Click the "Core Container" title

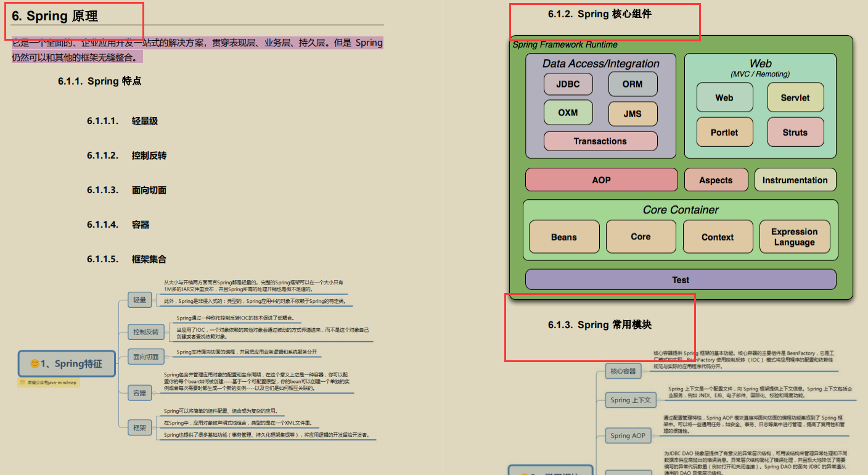pyautogui.click(x=681, y=210)
